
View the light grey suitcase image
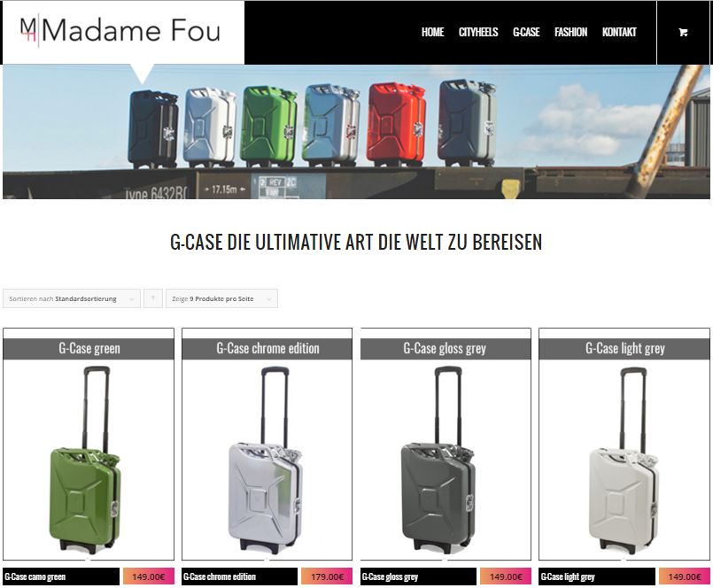[624, 460]
